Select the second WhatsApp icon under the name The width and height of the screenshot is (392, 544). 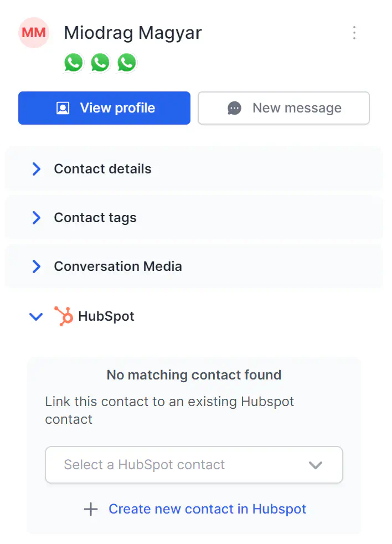click(x=100, y=62)
